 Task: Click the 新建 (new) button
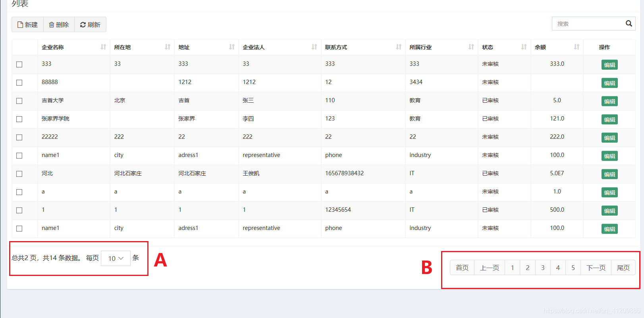coord(27,25)
